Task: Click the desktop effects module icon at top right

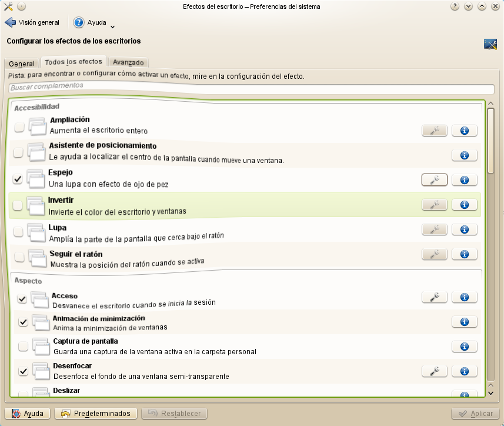Action: tap(490, 44)
